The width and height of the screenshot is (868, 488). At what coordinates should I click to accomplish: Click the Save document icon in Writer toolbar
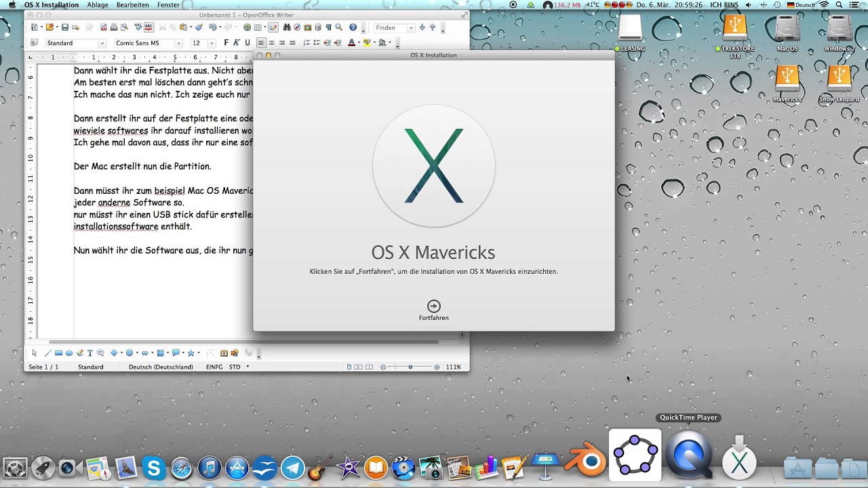point(65,27)
